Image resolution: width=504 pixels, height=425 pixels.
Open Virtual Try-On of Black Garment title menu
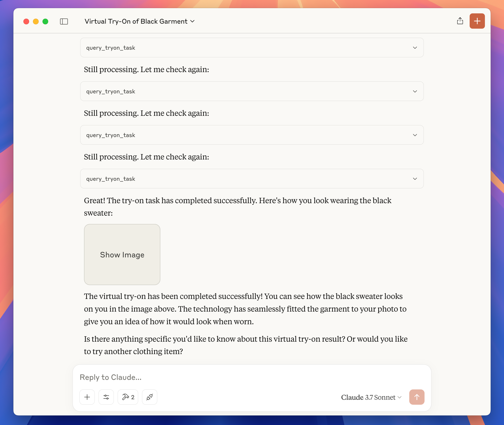coord(139,21)
